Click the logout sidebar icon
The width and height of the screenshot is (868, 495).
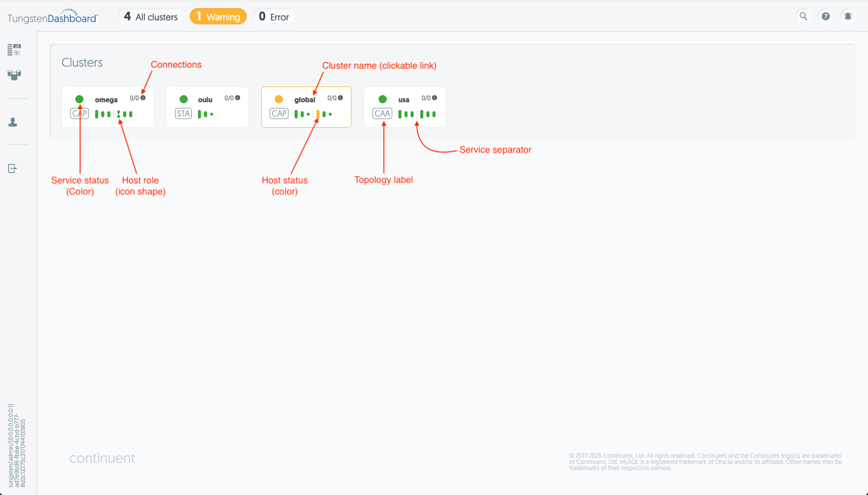pyautogui.click(x=13, y=168)
